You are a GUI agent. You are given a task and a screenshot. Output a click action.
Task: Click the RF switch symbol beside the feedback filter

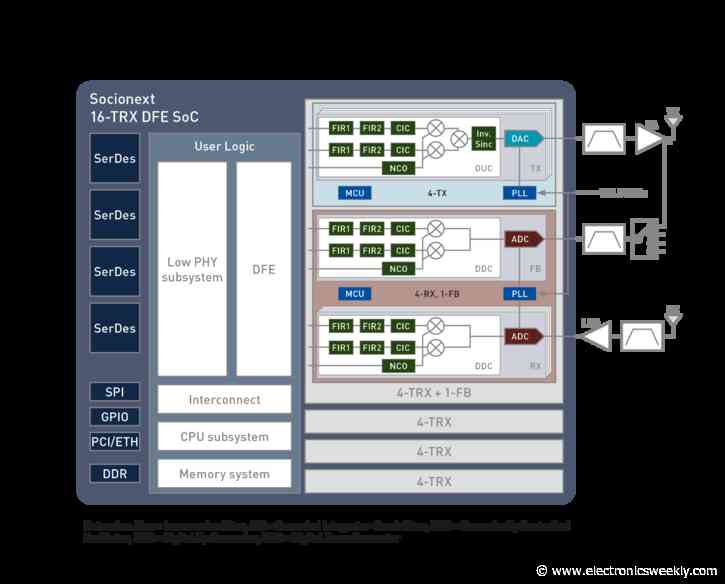click(649, 239)
